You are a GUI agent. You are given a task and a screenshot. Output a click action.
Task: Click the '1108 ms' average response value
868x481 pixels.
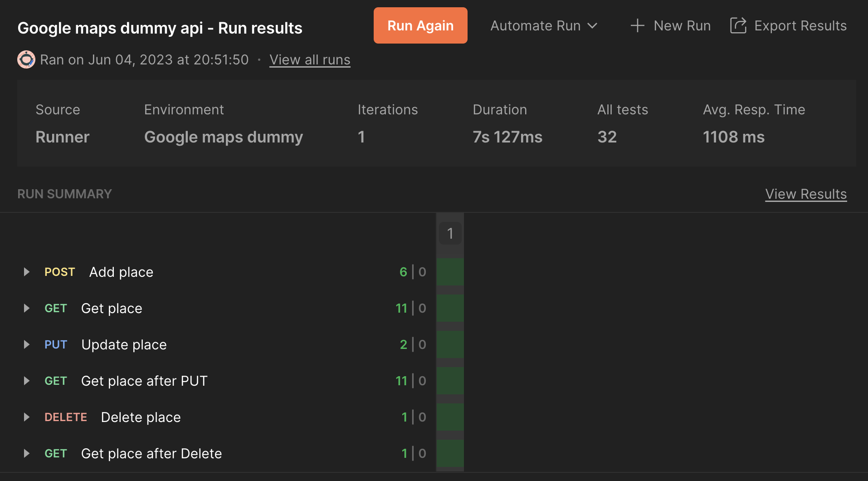[734, 137]
